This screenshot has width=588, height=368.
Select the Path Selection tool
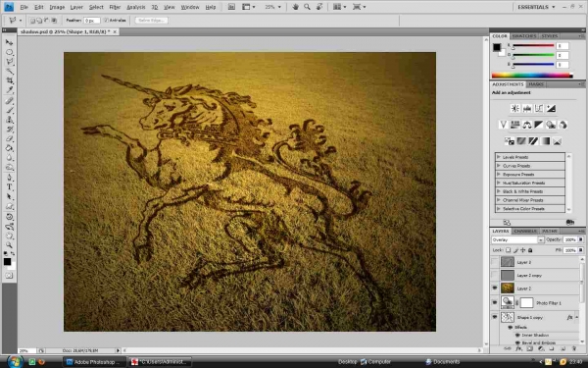point(10,197)
